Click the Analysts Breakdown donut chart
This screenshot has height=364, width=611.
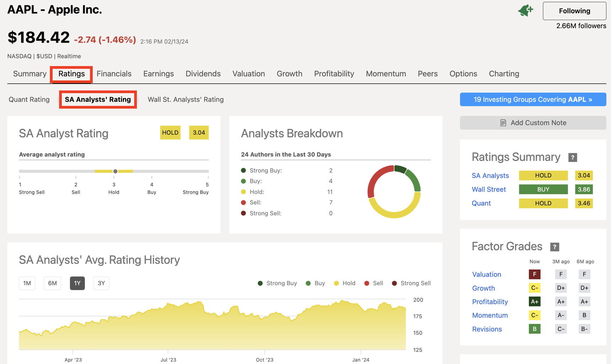pyautogui.click(x=394, y=192)
